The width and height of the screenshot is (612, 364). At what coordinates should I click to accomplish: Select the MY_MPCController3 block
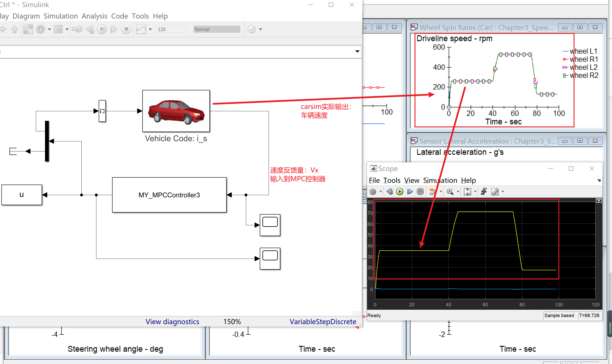169,195
